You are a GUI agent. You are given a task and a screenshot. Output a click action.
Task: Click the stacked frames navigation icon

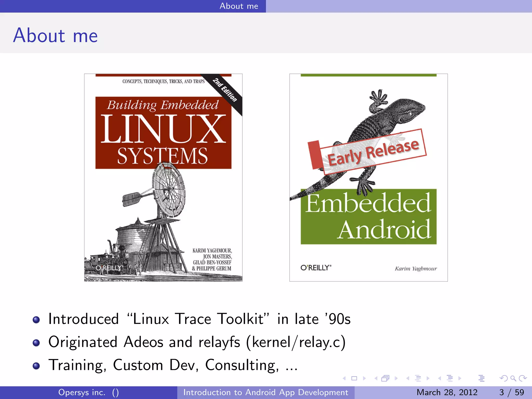(x=385, y=378)
